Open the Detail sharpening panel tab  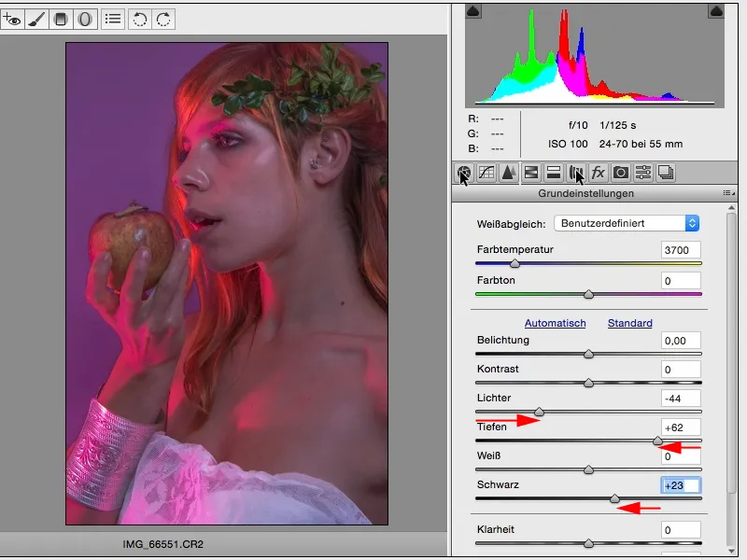508,173
